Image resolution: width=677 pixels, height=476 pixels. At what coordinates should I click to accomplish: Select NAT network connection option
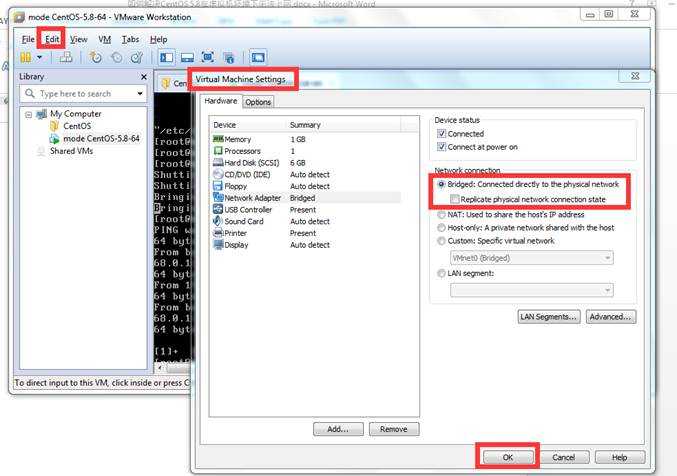[441, 215]
